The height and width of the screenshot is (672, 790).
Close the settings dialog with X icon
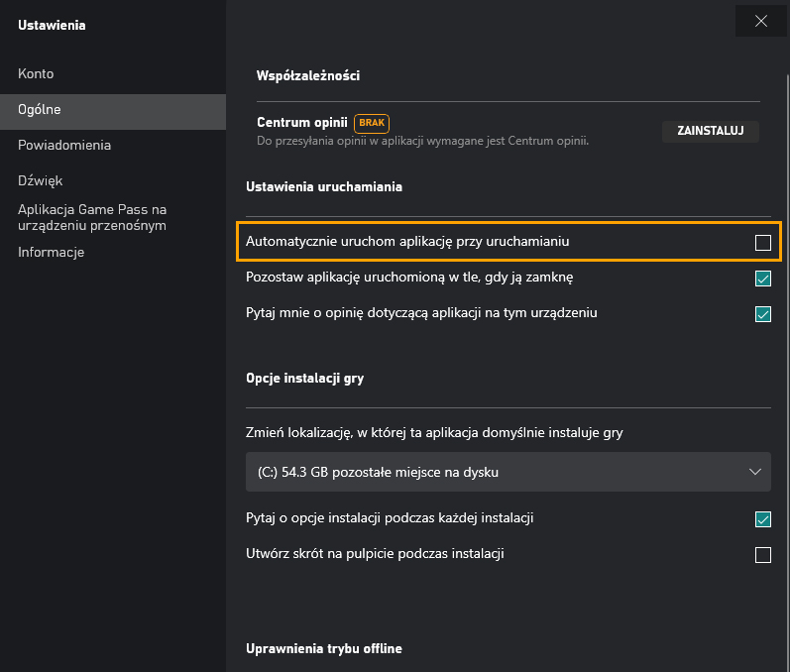[761, 21]
